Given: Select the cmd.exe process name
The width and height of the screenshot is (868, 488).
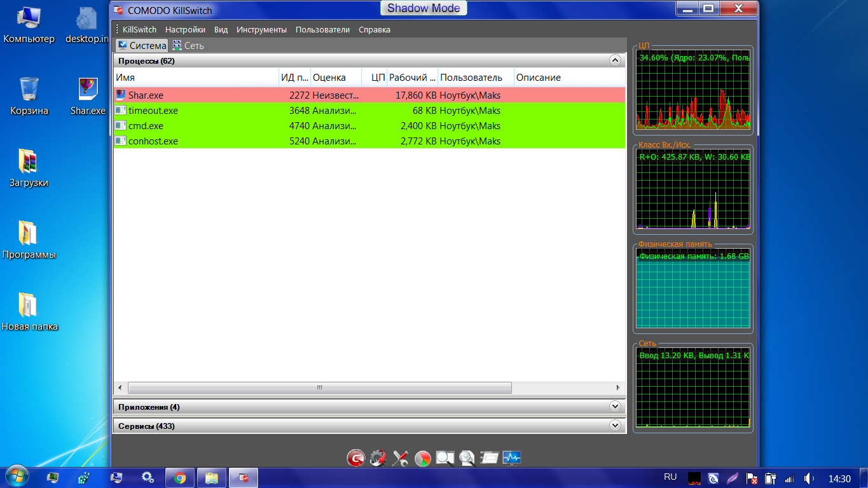Looking at the screenshot, I should pyautogui.click(x=146, y=125).
